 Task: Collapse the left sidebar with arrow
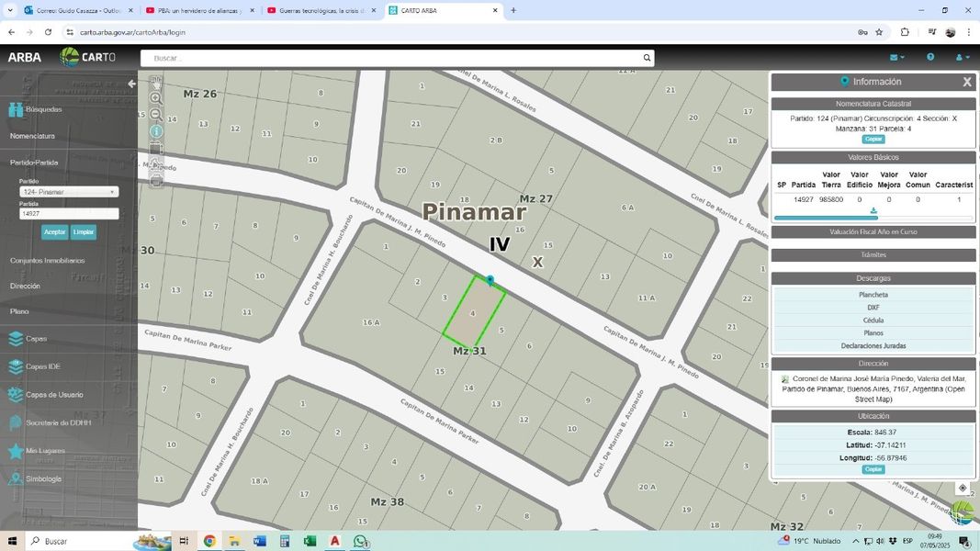pyautogui.click(x=131, y=83)
